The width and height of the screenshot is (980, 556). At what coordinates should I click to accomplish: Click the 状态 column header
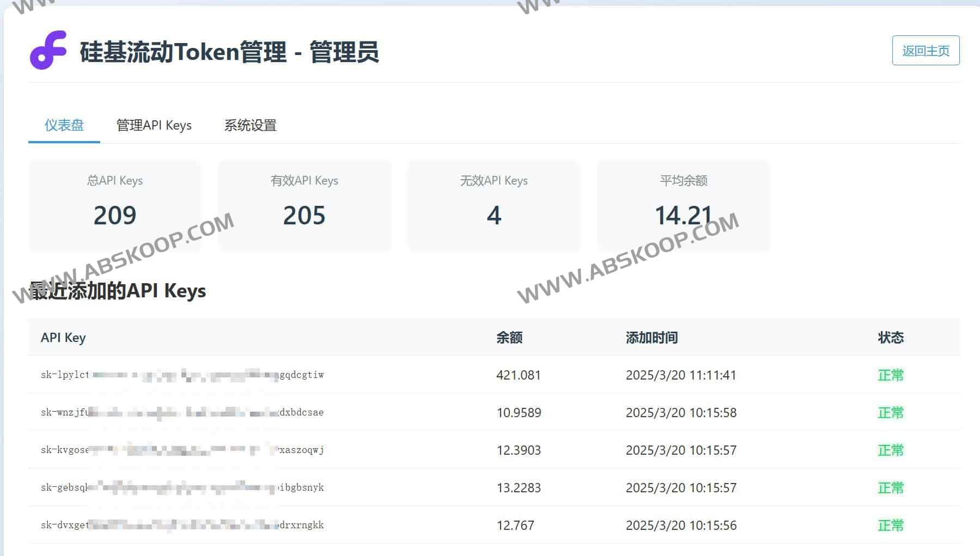click(x=890, y=337)
